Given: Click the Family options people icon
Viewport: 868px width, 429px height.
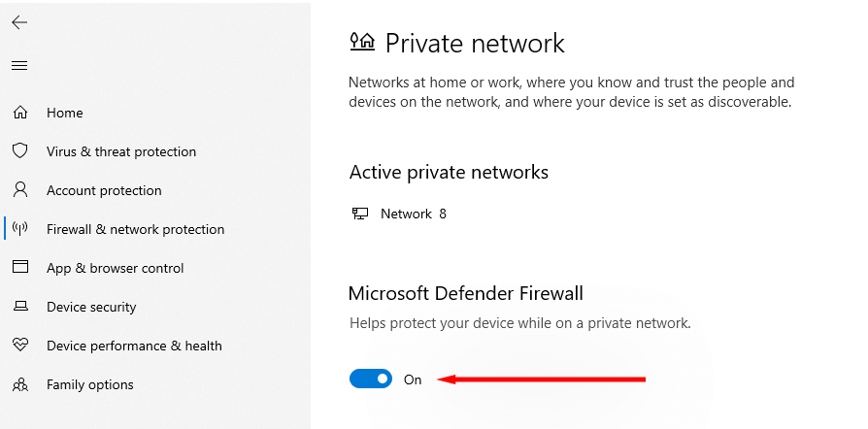Looking at the screenshot, I should pyautogui.click(x=19, y=384).
